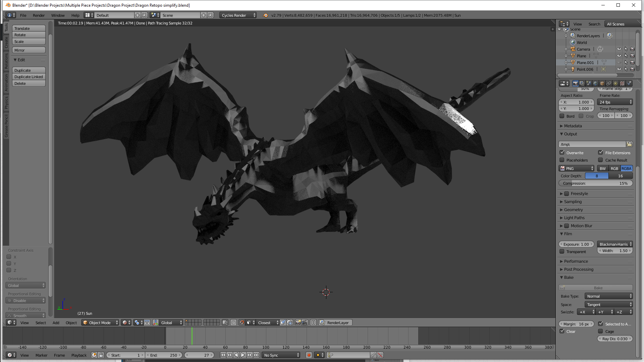Enable the Cage checkbox in Bake panel
This screenshot has height=362, width=644.
tap(601, 331)
